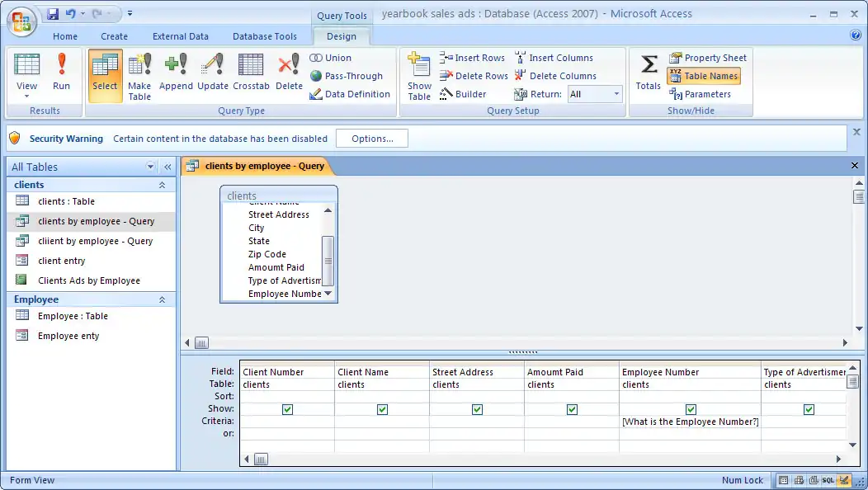The image size is (868, 490).
Task: Toggle Show checkbox under Employee Number
Action: tap(691, 409)
